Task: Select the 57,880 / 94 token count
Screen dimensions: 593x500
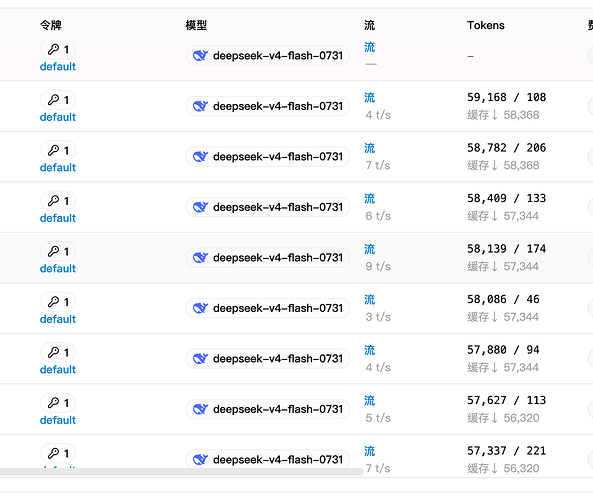Action: pyautogui.click(x=503, y=349)
